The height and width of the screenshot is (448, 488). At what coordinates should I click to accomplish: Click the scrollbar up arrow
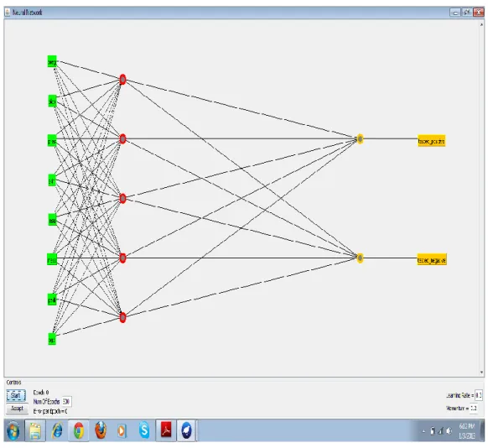pyautogui.click(x=481, y=24)
